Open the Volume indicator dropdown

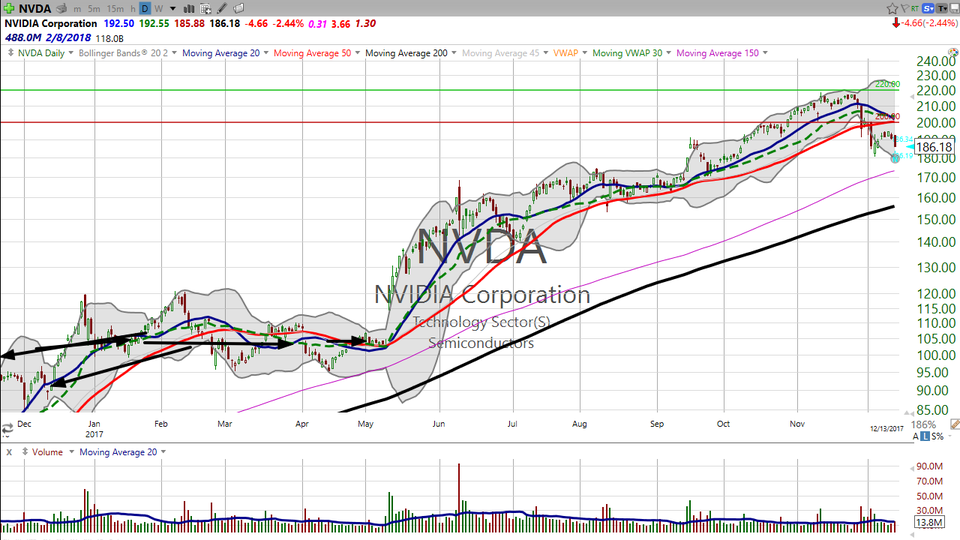point(71,452)
